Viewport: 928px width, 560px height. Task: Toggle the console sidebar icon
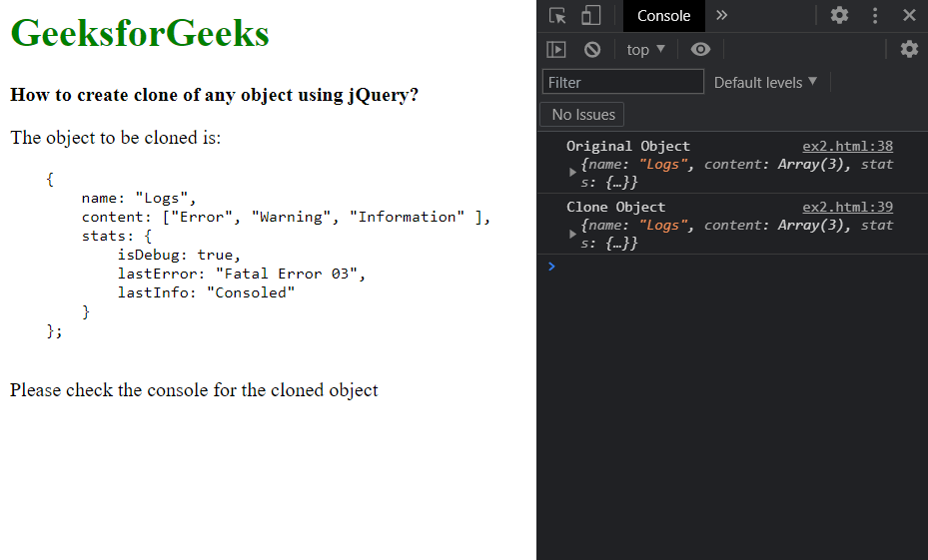pyautogui.click(x=556, y=50)
